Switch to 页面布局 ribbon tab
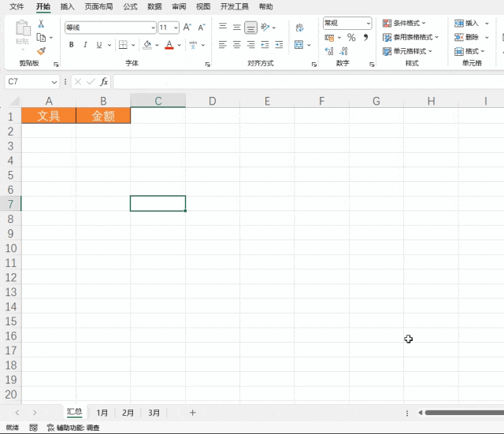The width and height of the screenshot is (504, 434). coord(98,7)
